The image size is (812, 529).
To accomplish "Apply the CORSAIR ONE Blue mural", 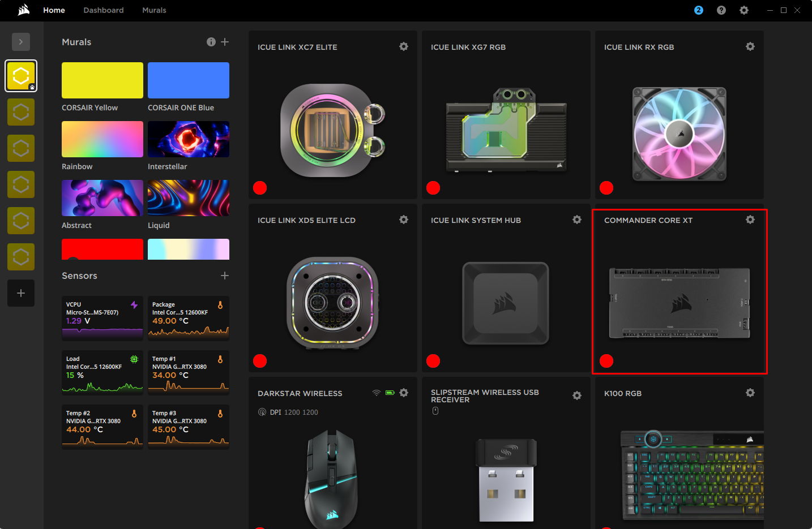I will [x=189, y=80].
